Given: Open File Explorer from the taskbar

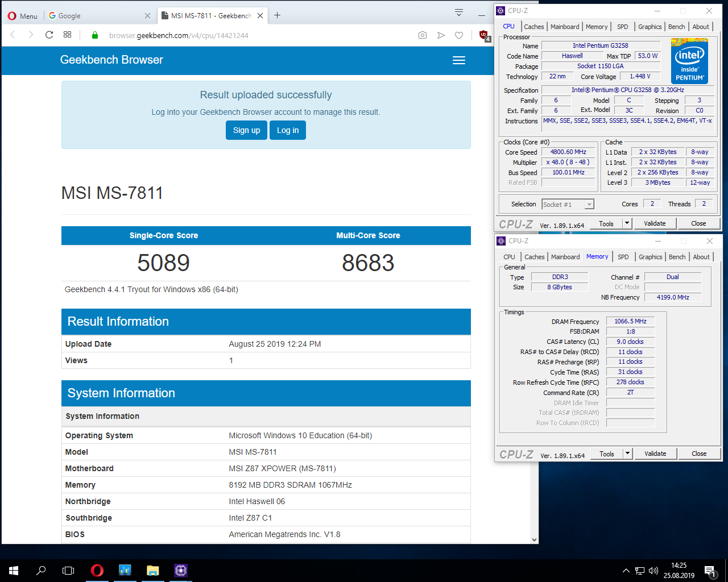Looking at the screenshot, I should [152, 571].
